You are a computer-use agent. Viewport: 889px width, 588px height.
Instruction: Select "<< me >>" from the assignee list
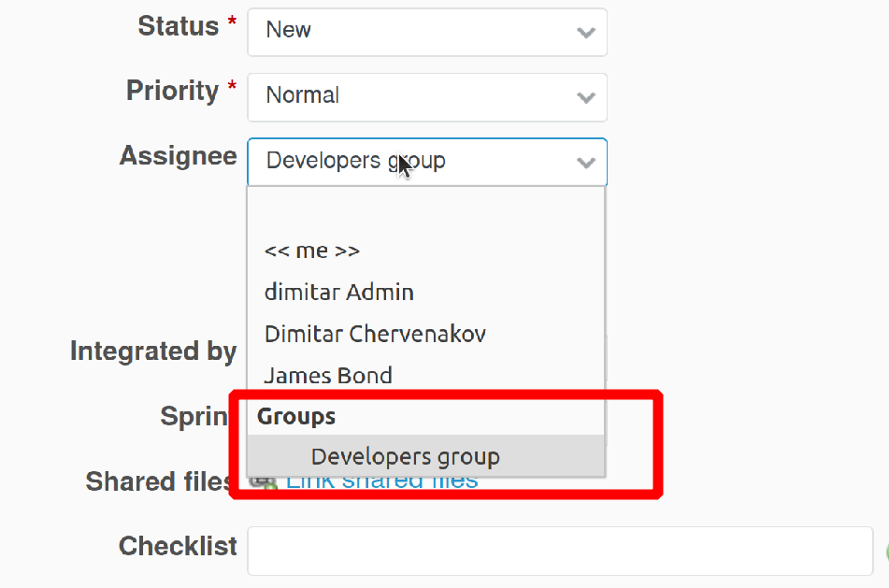click(312, 250)
